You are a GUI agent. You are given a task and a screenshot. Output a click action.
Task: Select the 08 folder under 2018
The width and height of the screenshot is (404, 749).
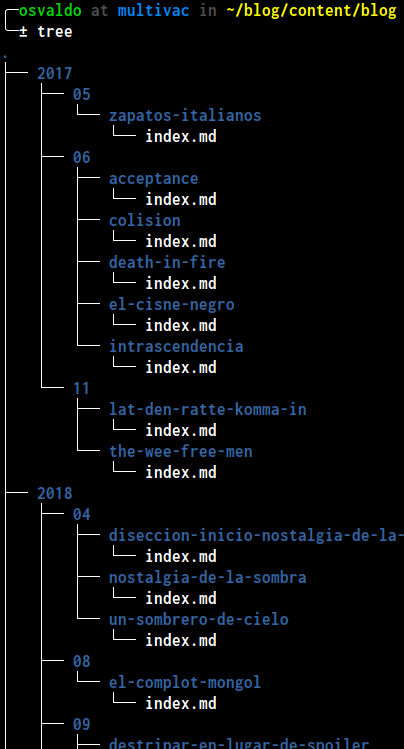click(x=82, y=662)
